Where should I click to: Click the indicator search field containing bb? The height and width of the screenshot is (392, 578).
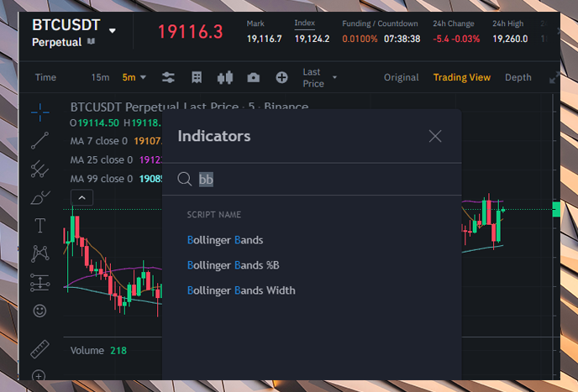point(312,180)
